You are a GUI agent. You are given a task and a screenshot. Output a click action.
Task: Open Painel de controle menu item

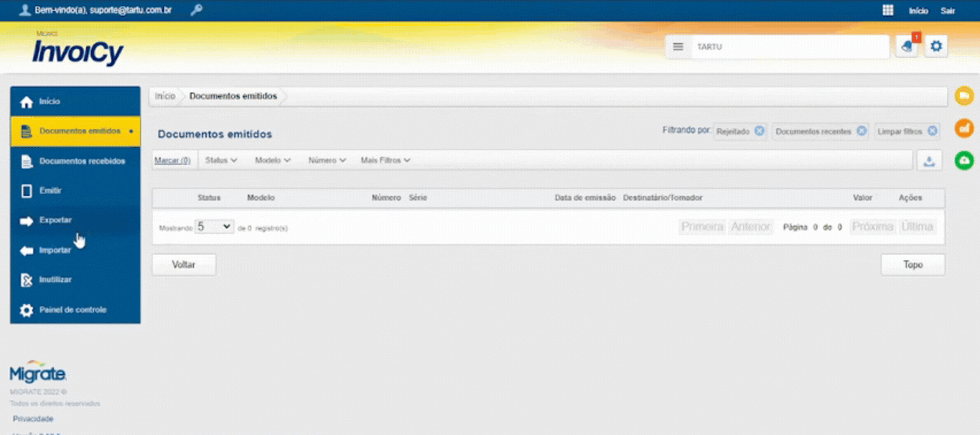coord(73,310)
